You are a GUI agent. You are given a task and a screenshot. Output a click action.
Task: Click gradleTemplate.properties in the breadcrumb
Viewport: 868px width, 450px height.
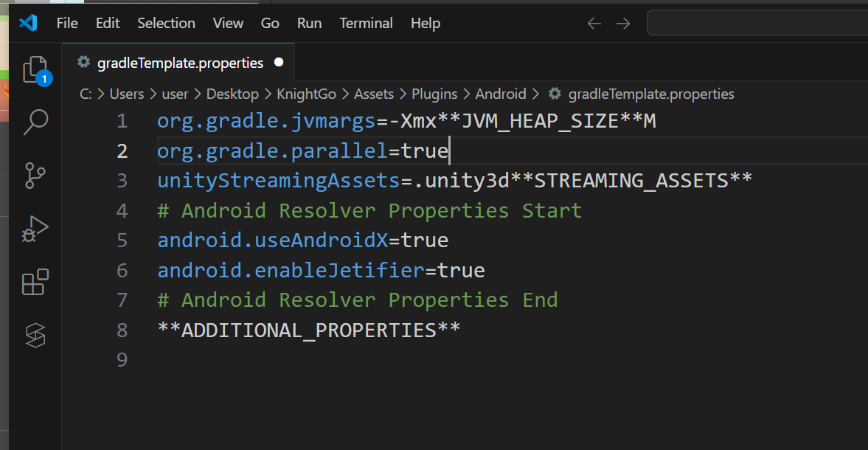[651, 94]
